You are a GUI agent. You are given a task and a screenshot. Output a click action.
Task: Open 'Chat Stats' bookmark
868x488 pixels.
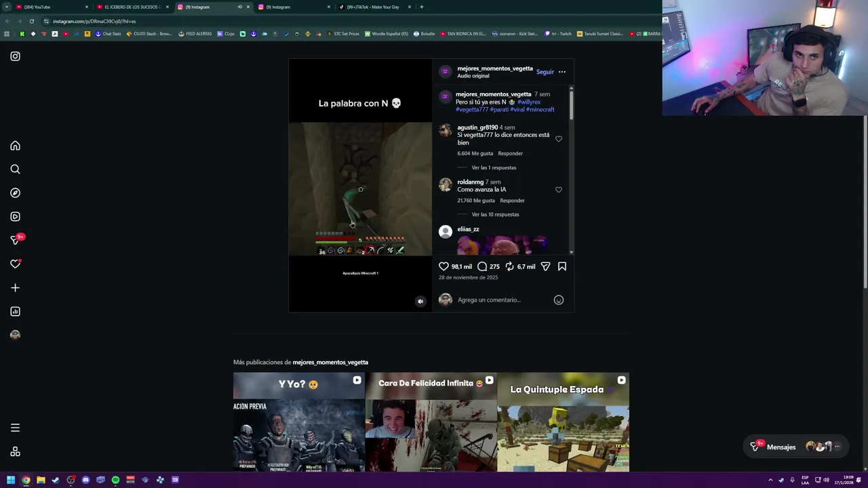(108, 34)
